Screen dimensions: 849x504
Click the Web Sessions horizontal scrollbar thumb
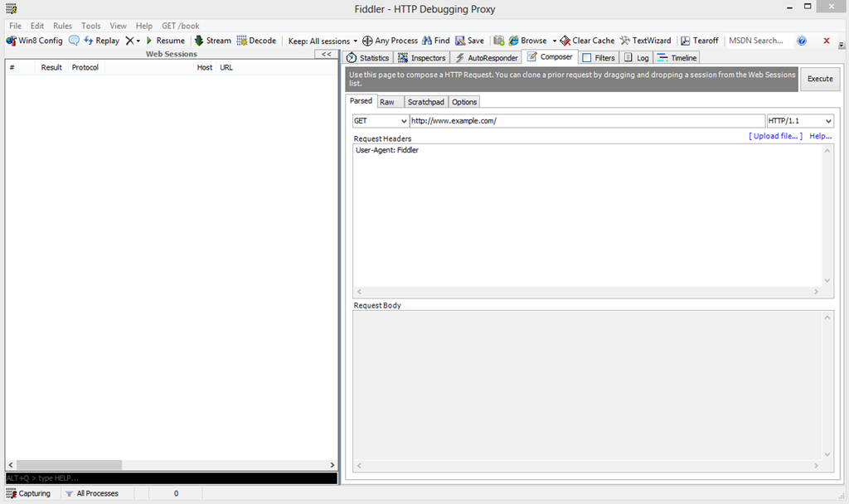click(x=69, y=465)
